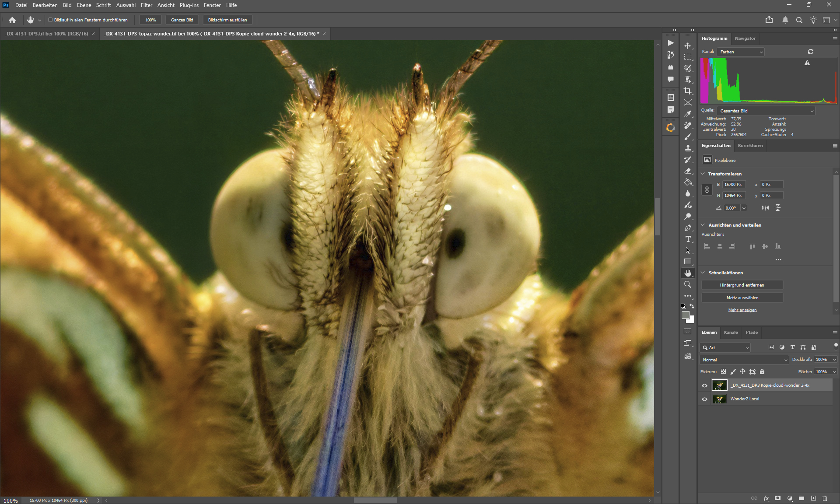The image size is (840, 504).
Task: Select the Eyedropper tool
Action: click(688, 114)
